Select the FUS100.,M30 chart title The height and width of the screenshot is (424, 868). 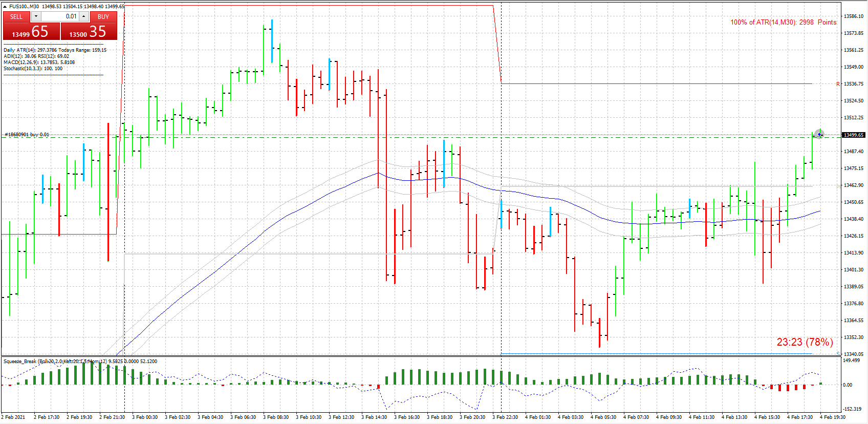24,6
